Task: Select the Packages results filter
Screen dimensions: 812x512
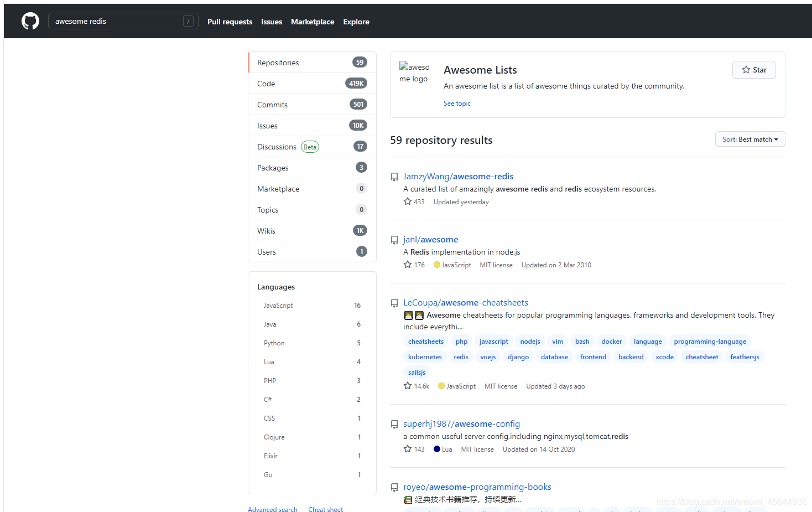Action: pos(313,168)
